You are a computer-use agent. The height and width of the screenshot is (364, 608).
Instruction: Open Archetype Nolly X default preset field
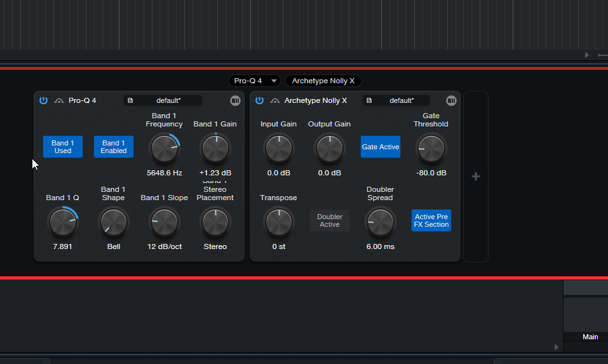coord(396,100)
